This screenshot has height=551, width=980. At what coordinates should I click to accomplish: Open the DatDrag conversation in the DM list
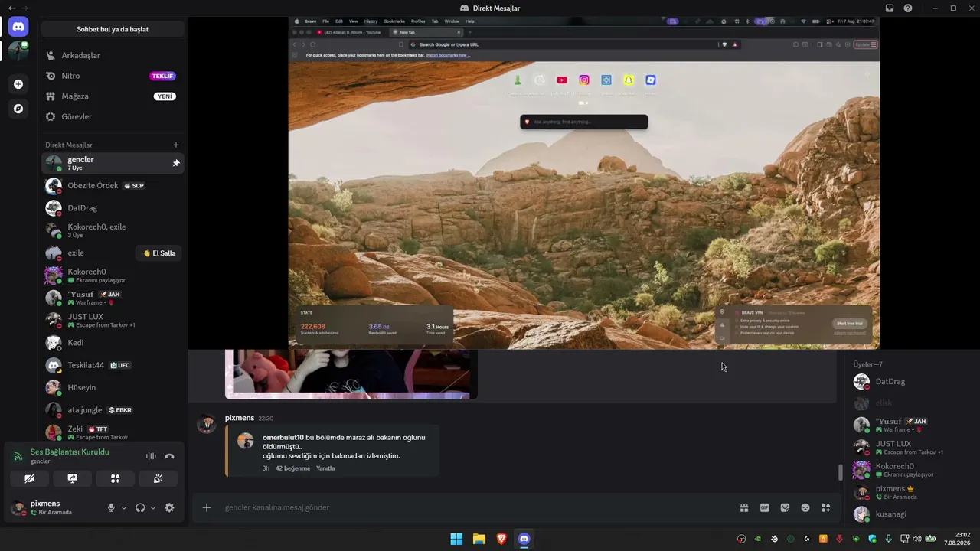pos(113,208)
